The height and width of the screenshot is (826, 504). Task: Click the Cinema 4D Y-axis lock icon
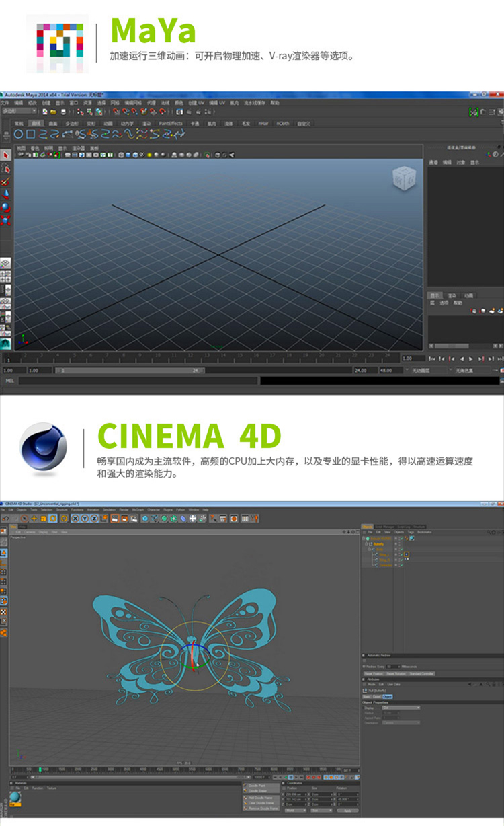point(85,519)
